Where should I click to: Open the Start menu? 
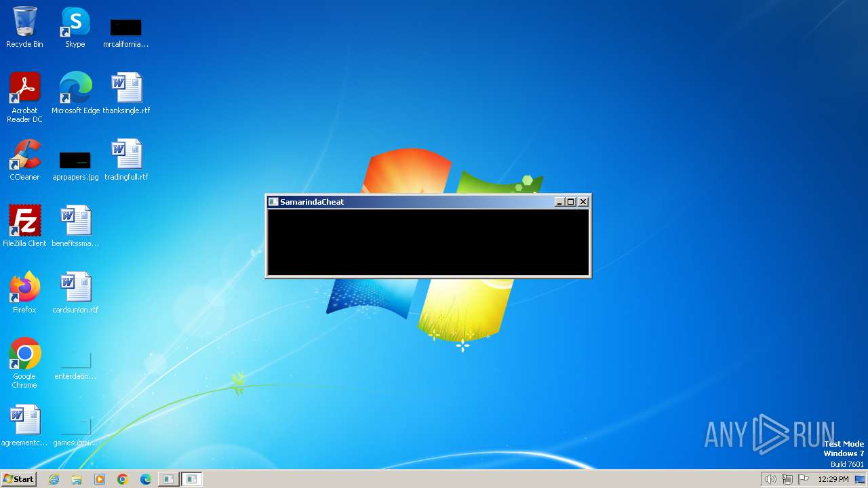click(x=18, y=479)
